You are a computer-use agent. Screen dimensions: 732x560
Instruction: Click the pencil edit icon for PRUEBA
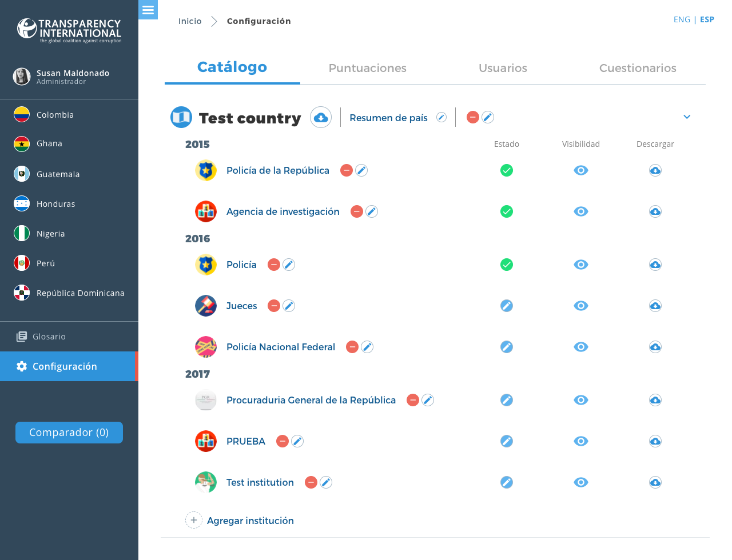coord(297,441)
